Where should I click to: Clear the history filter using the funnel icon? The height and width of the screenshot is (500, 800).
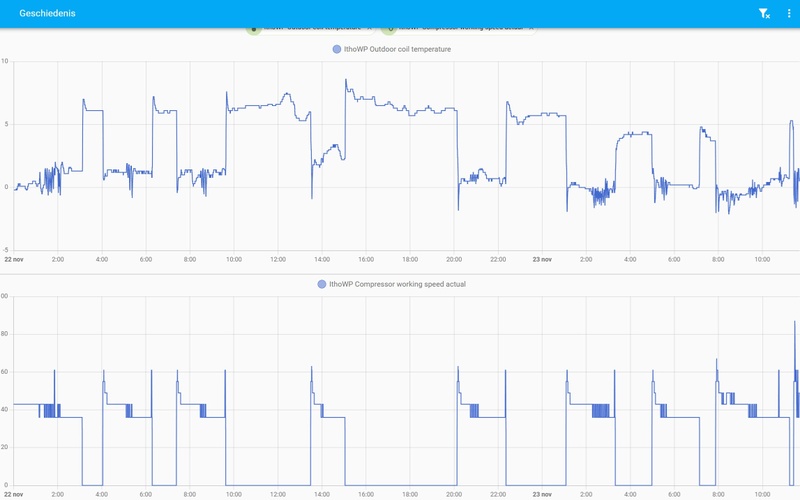tap(764, 14)
